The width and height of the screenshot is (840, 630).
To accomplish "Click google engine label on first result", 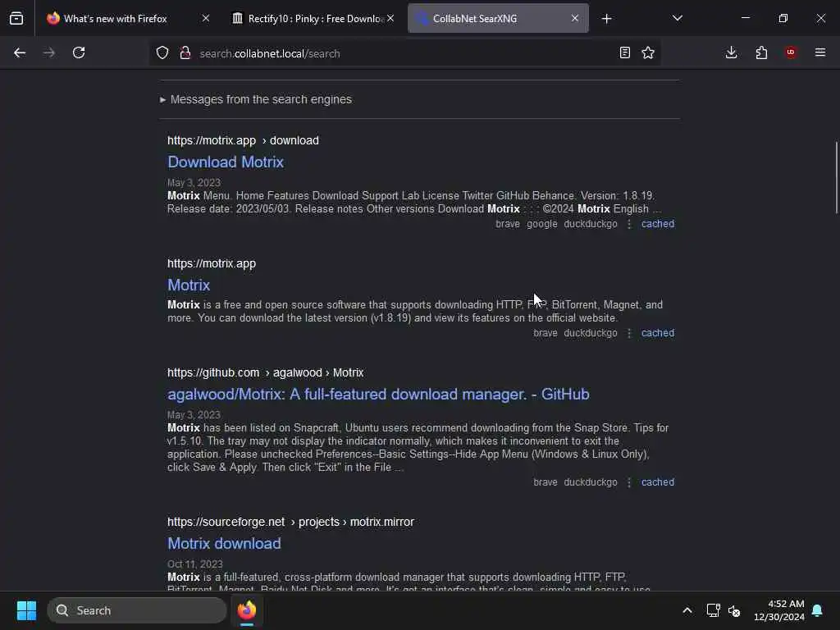I will [541, 224].
